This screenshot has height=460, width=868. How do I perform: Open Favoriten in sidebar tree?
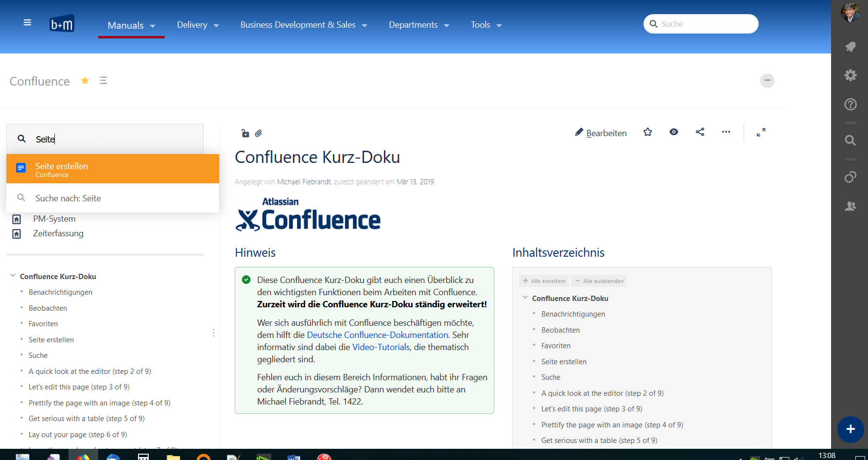click(x=43, y=324)
